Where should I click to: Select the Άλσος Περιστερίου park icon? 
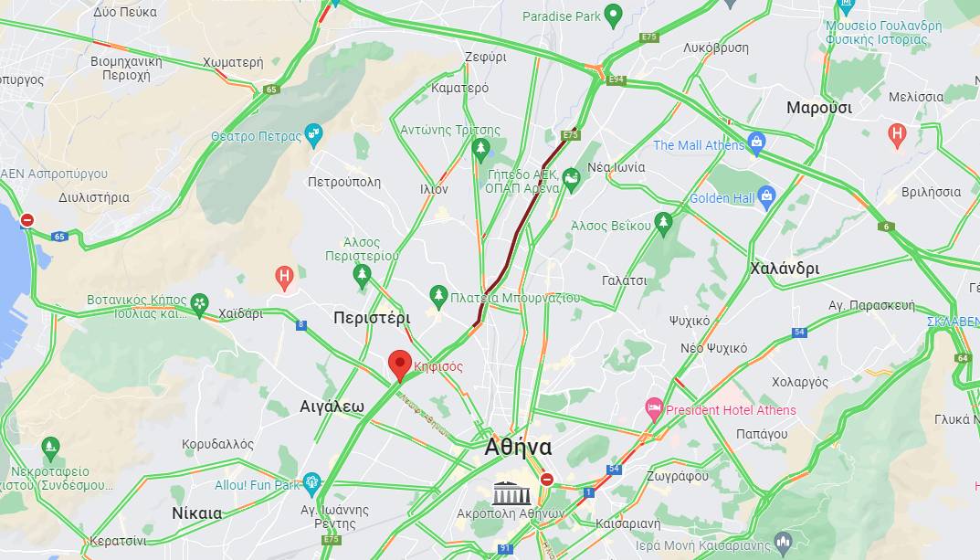(x=362, y=276)
